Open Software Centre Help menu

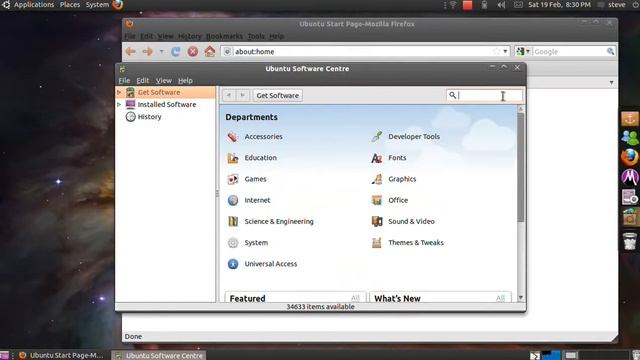click(x=185, y=80)
